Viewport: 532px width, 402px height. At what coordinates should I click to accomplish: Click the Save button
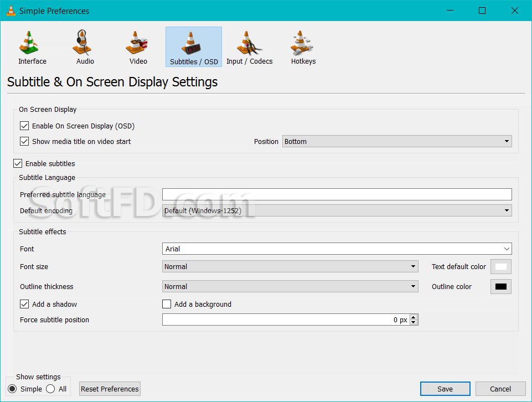[x=445, y=389]
